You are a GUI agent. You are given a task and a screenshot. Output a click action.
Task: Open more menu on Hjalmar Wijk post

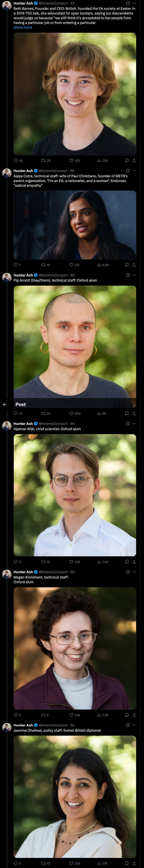coord(134,423)
